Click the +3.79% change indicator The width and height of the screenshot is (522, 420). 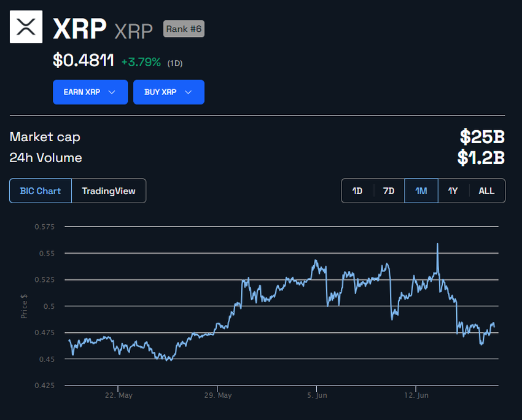tap(141, 62)
